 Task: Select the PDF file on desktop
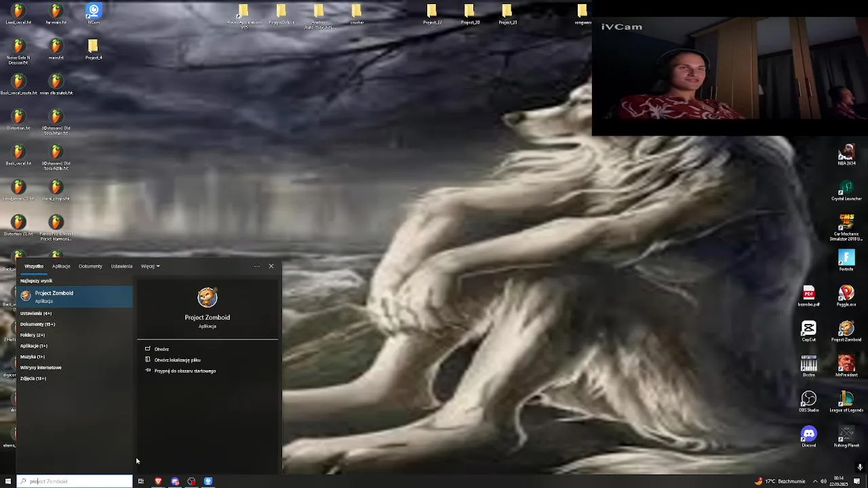tap(808, 296)
